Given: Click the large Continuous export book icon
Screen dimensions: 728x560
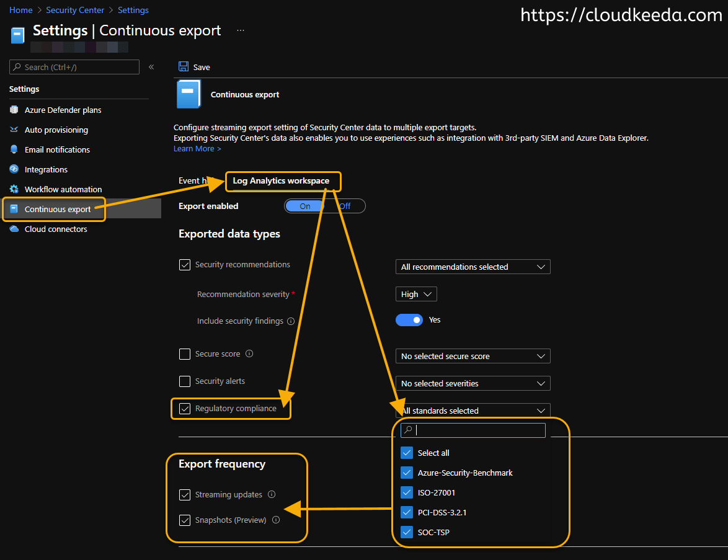Looking at the screenshot, I should point(189,94).
